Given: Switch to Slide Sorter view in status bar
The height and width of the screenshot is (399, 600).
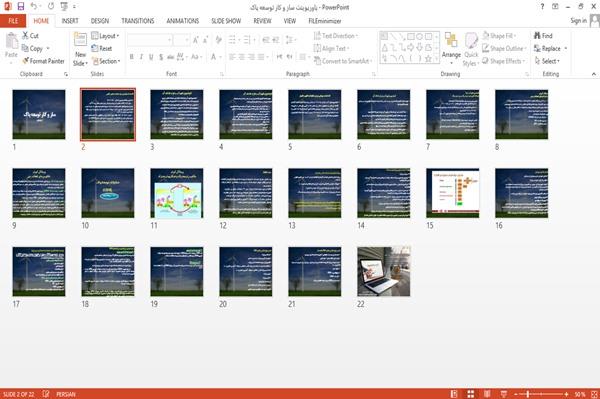Looking at the screenshot, I should pos(471,394).
